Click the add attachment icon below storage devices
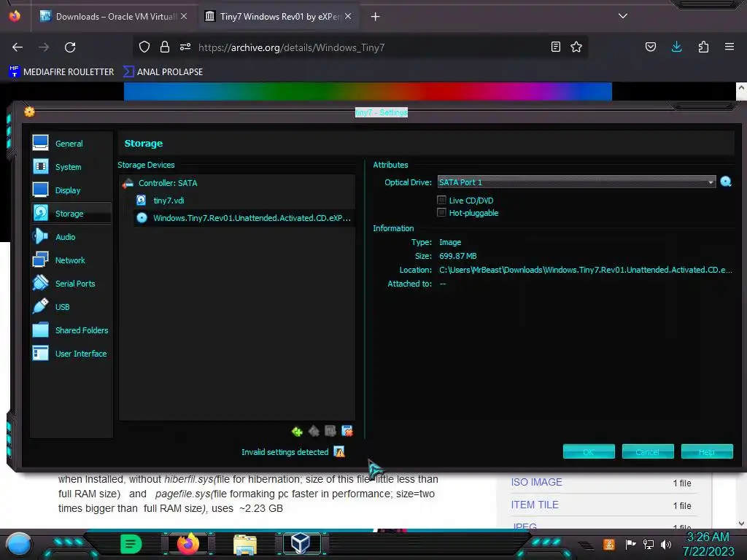The width and height of the screenshot is (747, 560). [x=330, y=432]
